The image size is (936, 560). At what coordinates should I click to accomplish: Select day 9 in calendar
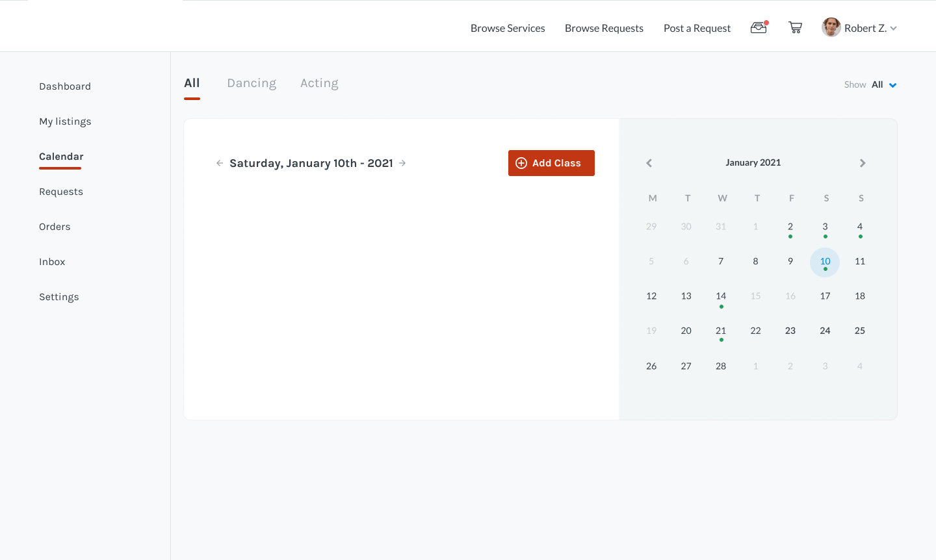coord(790,261)
